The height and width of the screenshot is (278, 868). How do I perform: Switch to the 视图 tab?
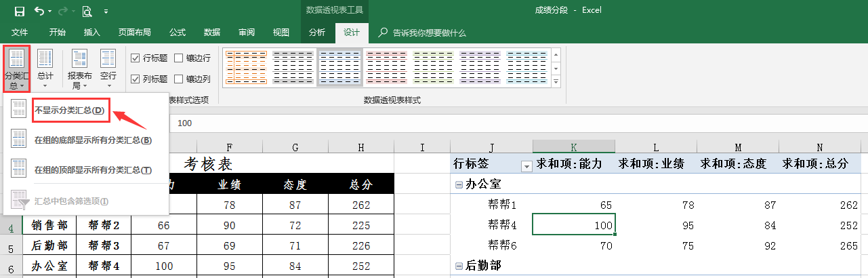(x=281, y=33)
